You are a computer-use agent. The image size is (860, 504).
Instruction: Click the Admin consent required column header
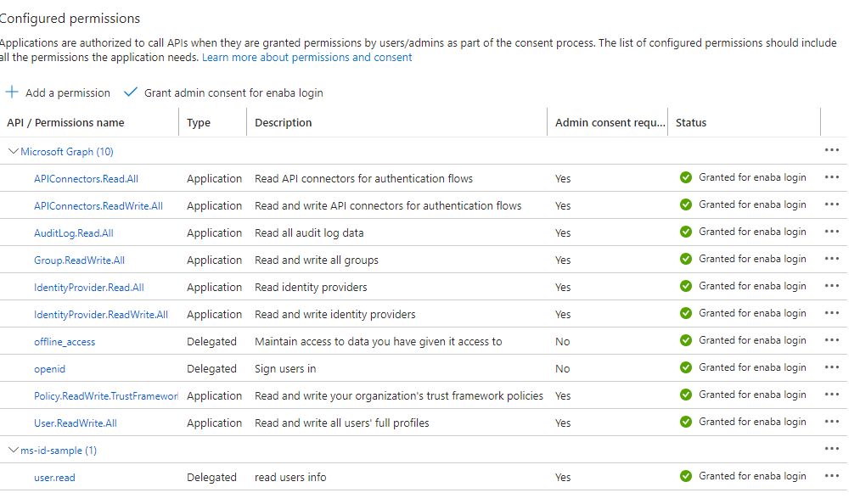click(x=610, y=123)
